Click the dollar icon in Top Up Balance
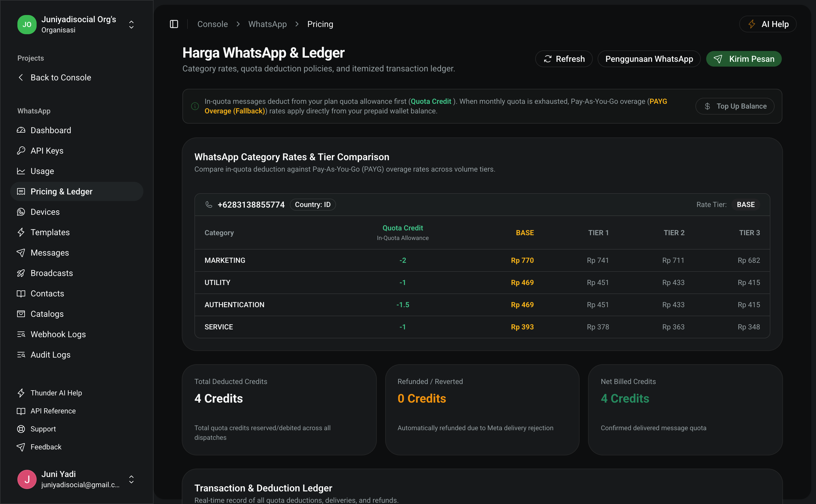 pyautogui.click(x=707, y=106)
